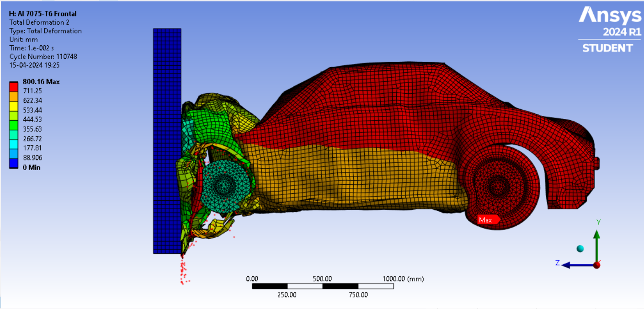
Task: Click the scale ruler bar
Action: [323, 286]
